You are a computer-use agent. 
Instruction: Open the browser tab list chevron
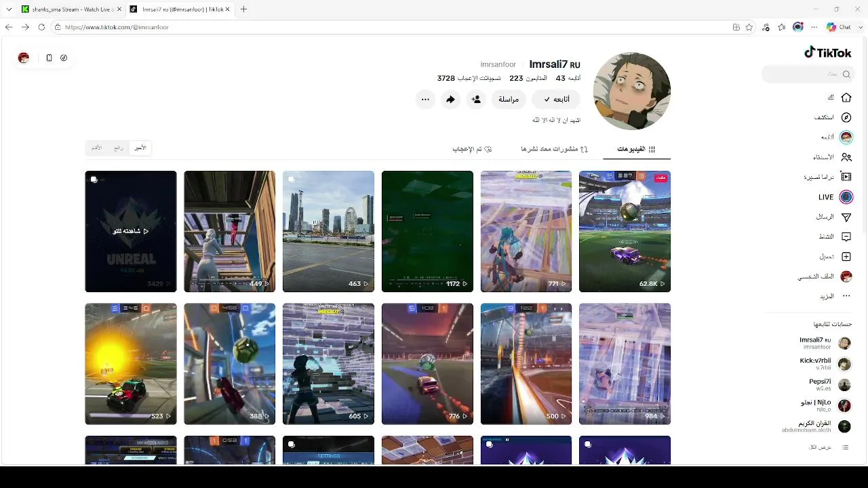pos(9,9)
